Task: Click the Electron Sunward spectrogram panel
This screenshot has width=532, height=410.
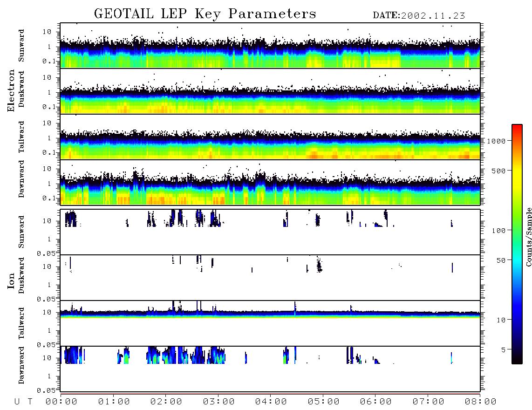Action: [270, 46]
